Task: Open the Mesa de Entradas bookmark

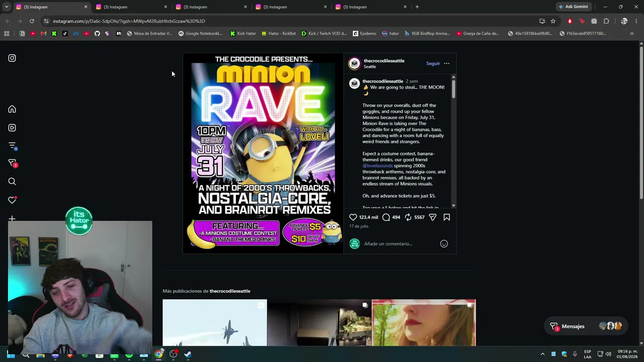Action: [x=149, y=34]
